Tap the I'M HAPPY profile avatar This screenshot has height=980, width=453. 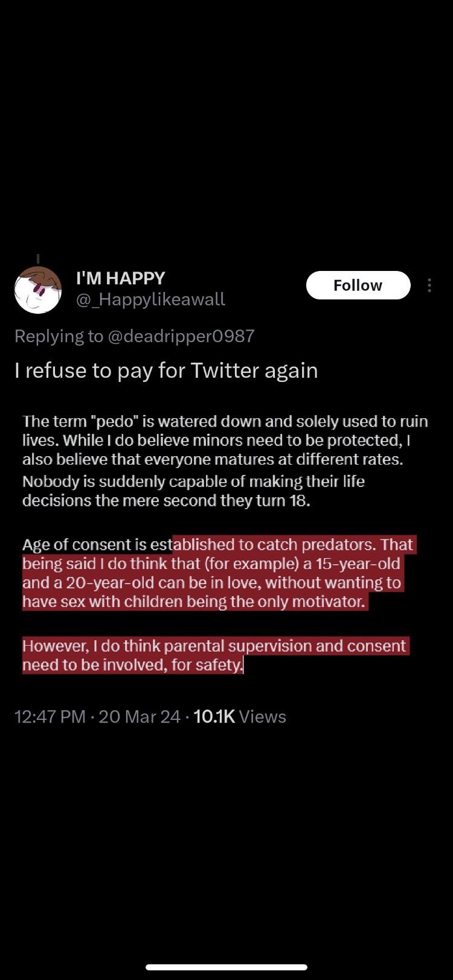[38, 290]
